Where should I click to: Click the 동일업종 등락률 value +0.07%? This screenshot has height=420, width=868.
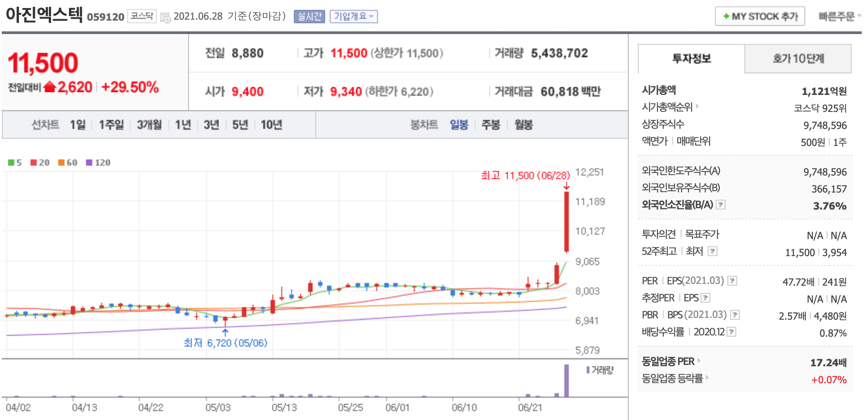click(x=829, y=380)
